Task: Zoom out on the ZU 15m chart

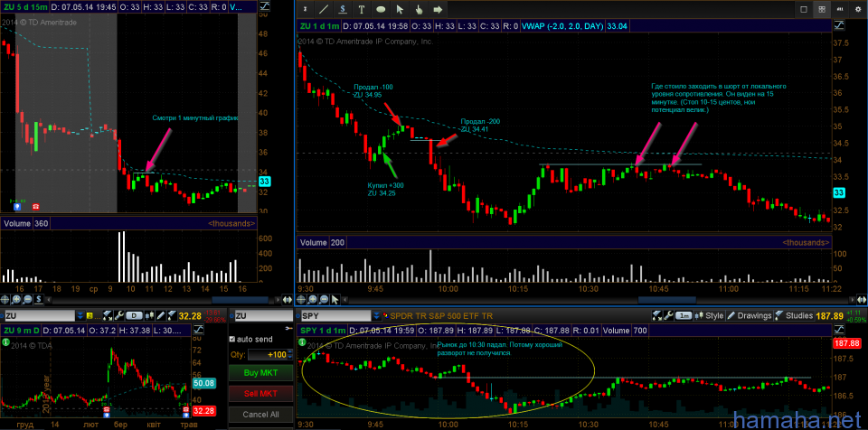Action: (27, 299)
